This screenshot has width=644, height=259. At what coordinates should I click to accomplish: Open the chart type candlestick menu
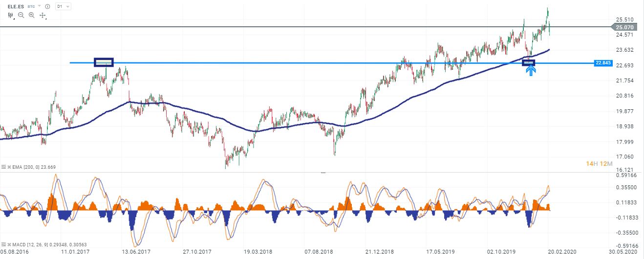pyautogui.click(x=10, y=16)
